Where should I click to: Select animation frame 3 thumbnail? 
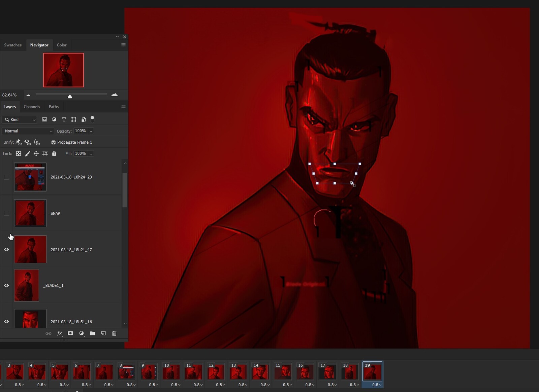coord(15,372)
